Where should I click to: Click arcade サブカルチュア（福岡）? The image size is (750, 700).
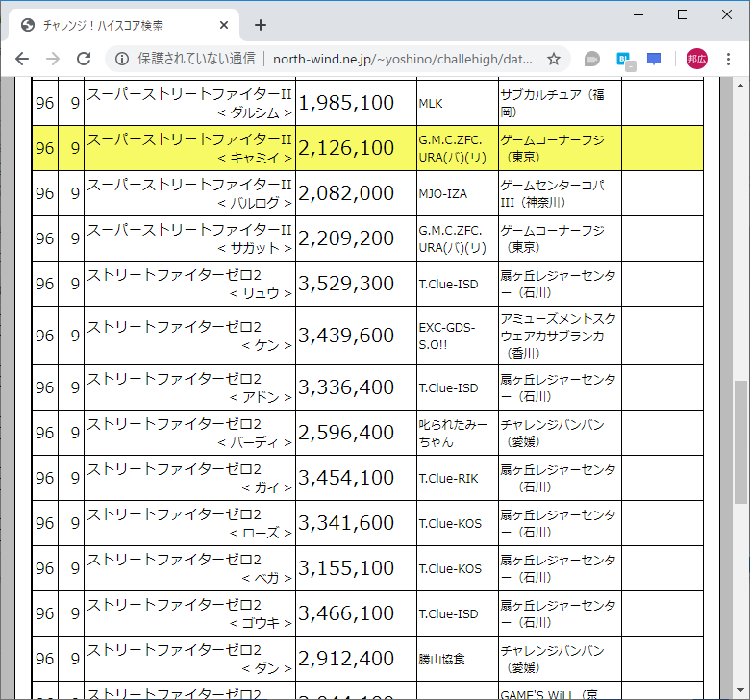coord(553,103)
